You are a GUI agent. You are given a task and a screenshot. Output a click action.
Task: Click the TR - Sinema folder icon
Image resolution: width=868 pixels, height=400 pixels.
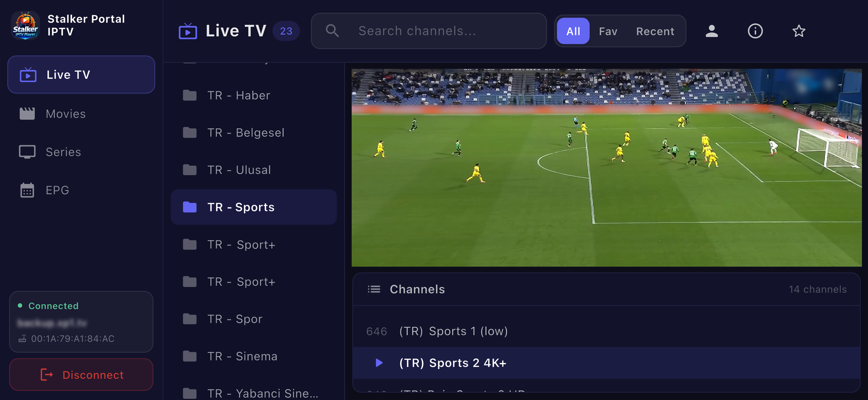(x=190, y=356)
